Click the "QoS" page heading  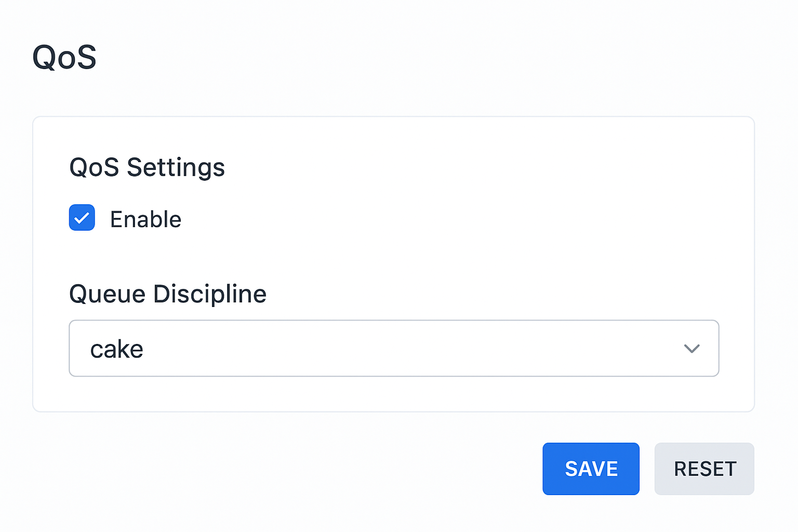64,57
